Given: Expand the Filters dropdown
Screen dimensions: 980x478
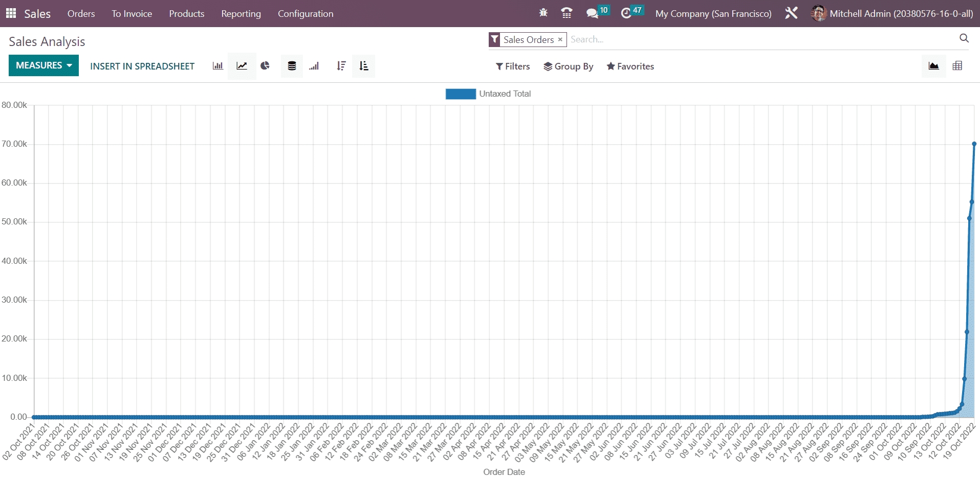Looking at the screenshot, I should tap(513, 66).
